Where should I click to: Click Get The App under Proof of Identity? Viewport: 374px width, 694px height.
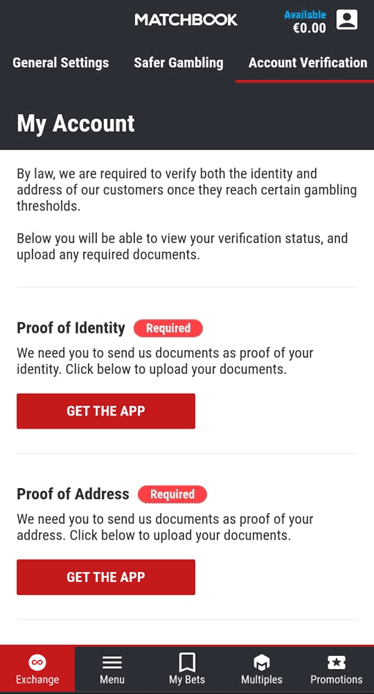tap(106, 411)
